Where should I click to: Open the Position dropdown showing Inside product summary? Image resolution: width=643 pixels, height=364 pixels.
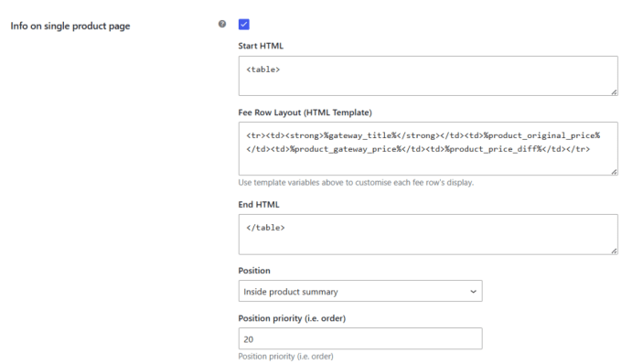[360, 291]
